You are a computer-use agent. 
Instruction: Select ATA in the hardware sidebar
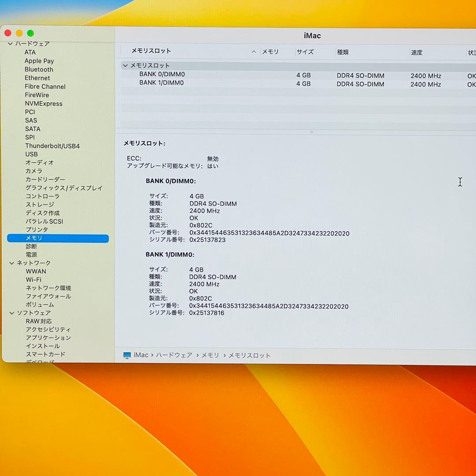[30, 52]
